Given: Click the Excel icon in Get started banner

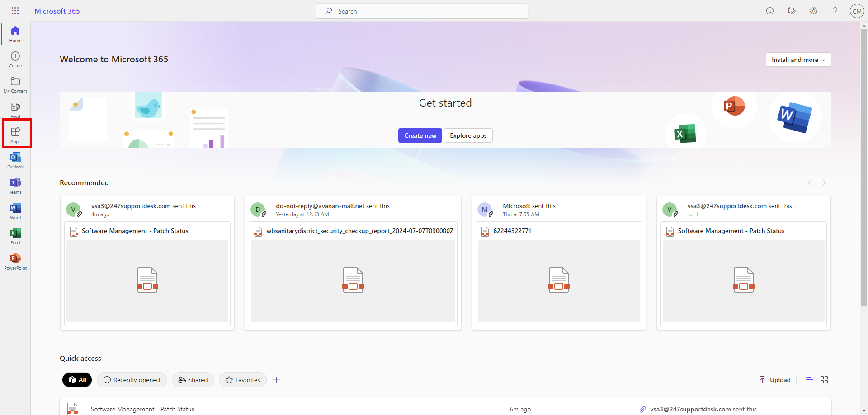Looking at the screenshot, I should coord(685,134).
